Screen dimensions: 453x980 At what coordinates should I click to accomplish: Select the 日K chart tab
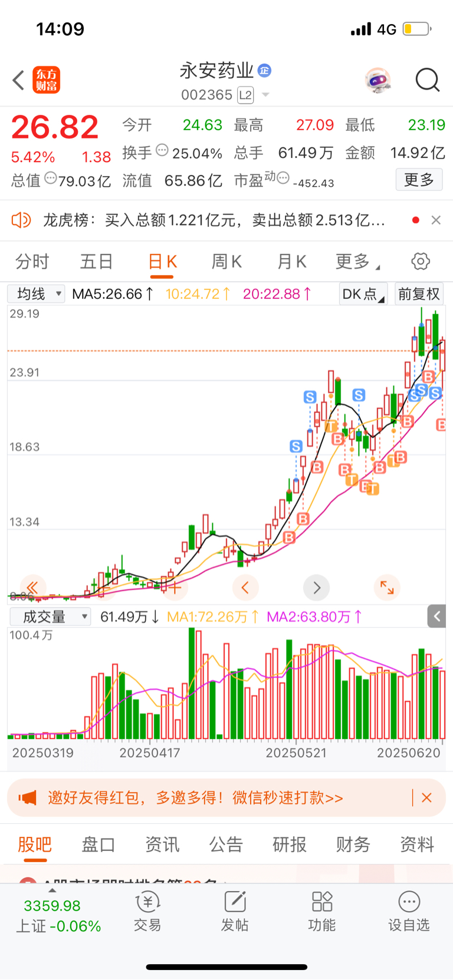[162, 261]
